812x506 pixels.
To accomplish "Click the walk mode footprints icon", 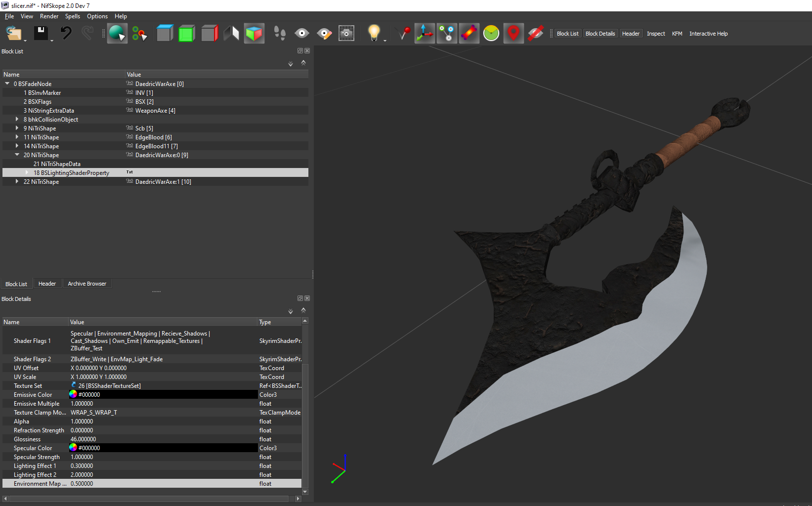I will pos(280,34).
